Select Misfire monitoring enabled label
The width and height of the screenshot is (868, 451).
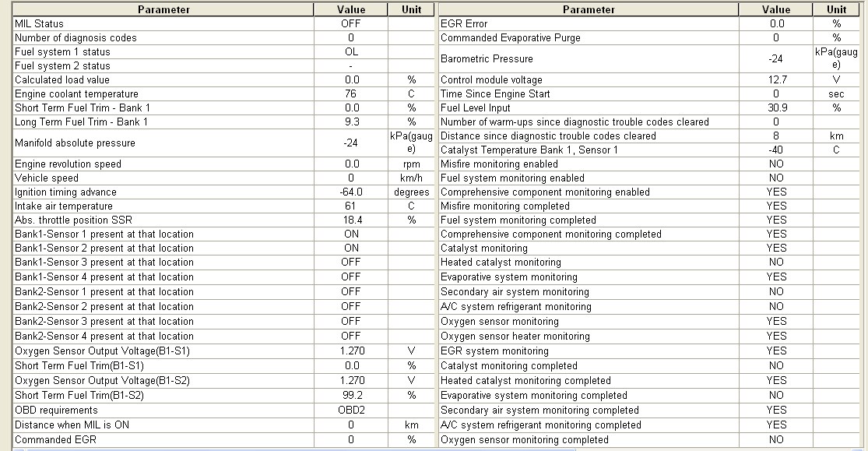(499, 164)
